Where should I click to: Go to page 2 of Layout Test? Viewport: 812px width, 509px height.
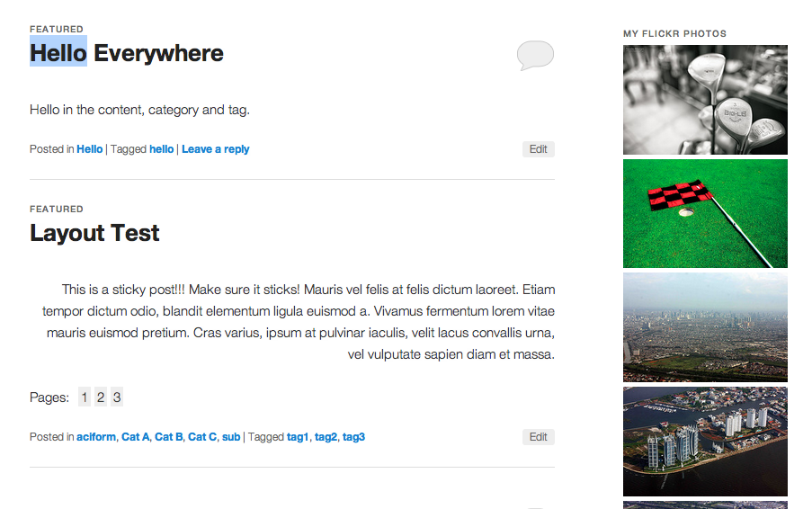[x=101, y=397]
